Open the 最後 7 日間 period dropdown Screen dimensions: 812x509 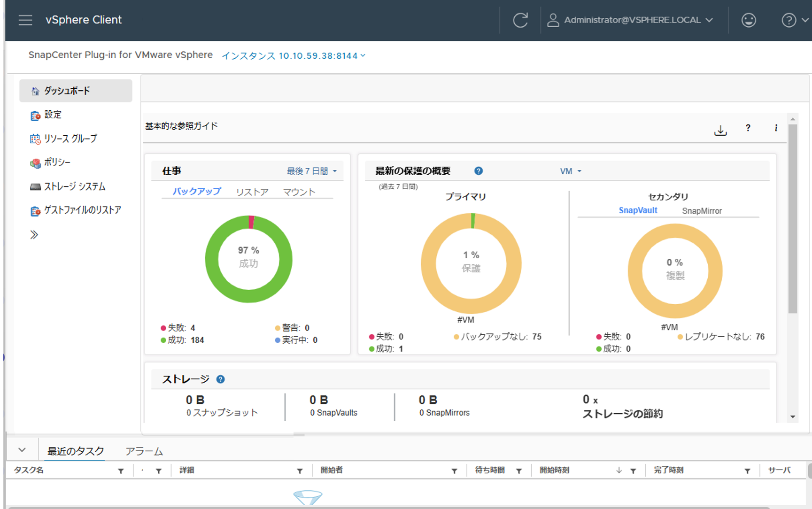coord(312,171)
